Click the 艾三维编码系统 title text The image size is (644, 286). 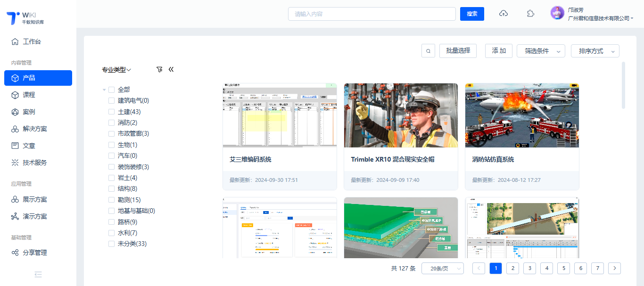pos(250,159)
